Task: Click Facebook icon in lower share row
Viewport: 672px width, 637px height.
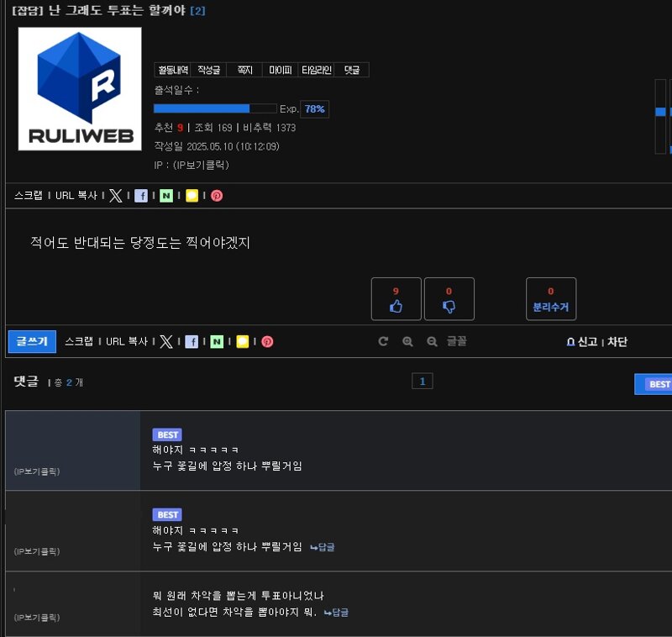Action: 192,342
